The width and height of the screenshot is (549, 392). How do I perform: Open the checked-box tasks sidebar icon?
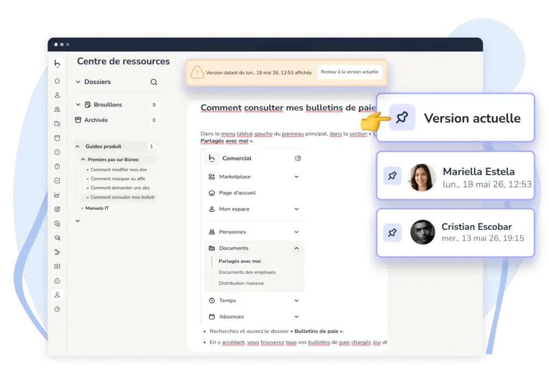[x=57, y=181]
